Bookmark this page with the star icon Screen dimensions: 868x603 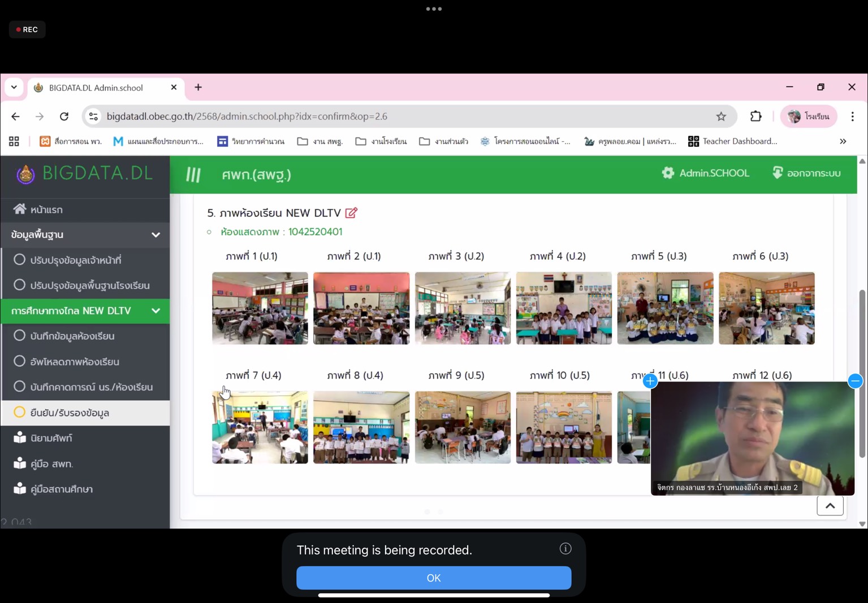coord(721,116)
